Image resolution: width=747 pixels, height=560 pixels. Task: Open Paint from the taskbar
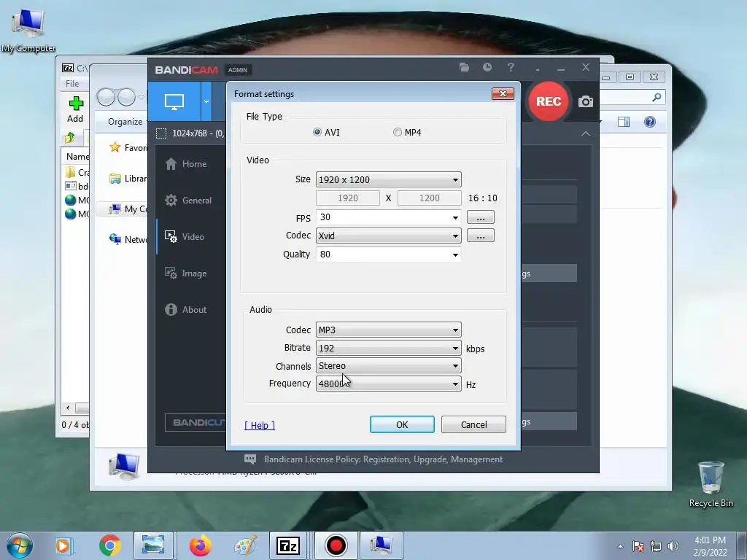(245, 545)
